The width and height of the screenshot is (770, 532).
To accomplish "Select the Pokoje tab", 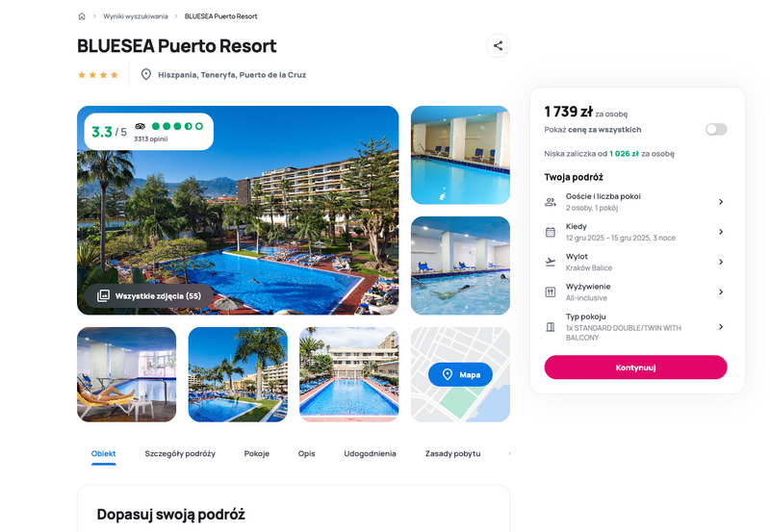I will coord(257,453).
